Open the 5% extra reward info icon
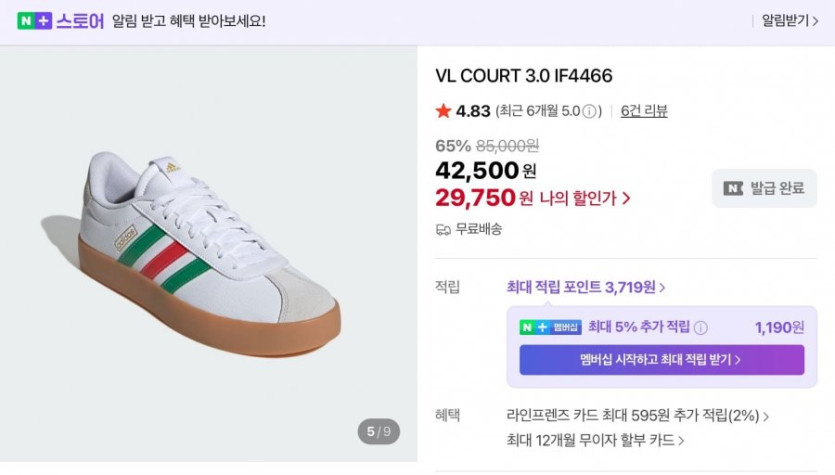 pos(701,327)
